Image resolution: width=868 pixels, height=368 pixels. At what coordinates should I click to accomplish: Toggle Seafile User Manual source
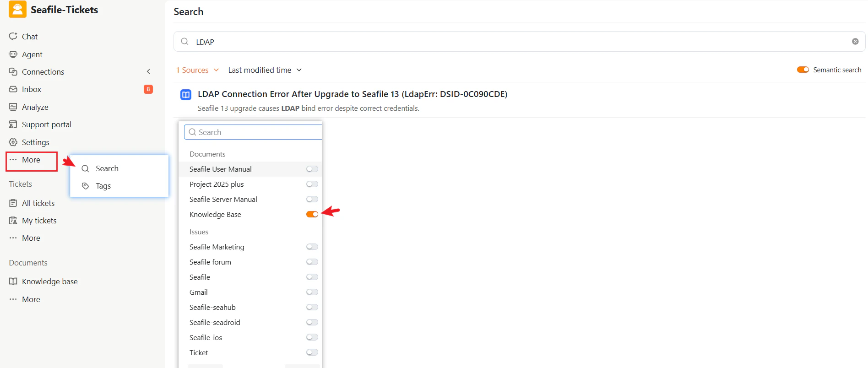click(312, 169)
